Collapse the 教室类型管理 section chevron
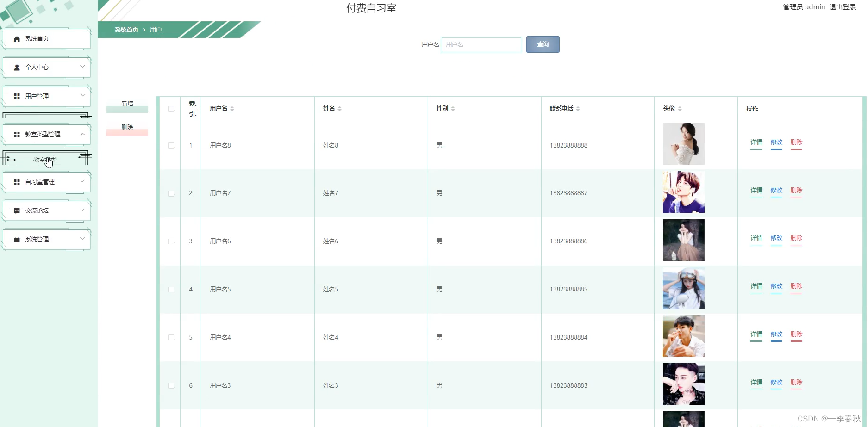This screenshot has width=868, height=427. pos(83,134)
